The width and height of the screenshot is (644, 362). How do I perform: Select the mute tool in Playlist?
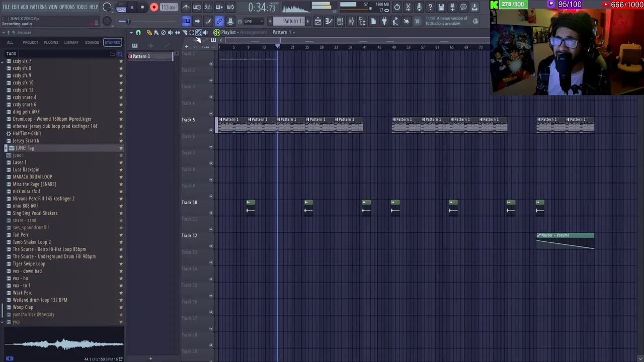[170, 32]
